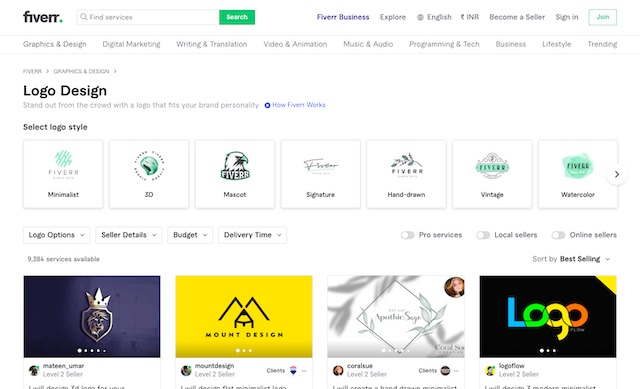Click mateen_umar seller name
Viewport: 640px width, 389px height.
coord(63,366)
